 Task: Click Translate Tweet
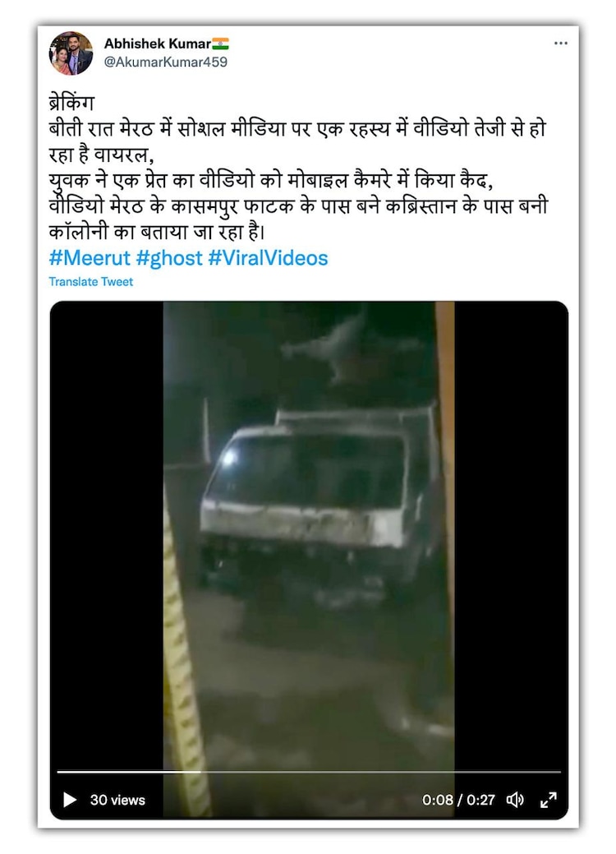click(x=91, y=282)
